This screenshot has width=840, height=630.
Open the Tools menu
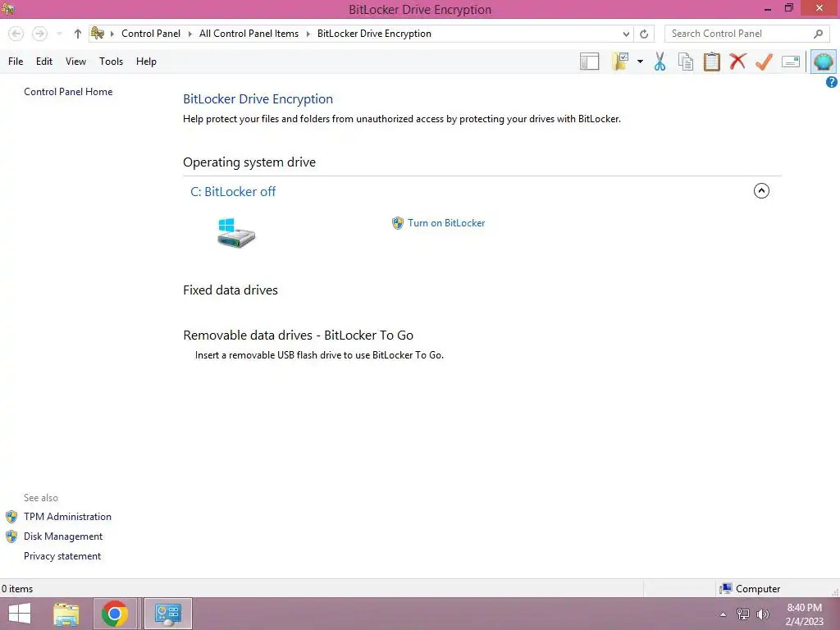(111, 62)
